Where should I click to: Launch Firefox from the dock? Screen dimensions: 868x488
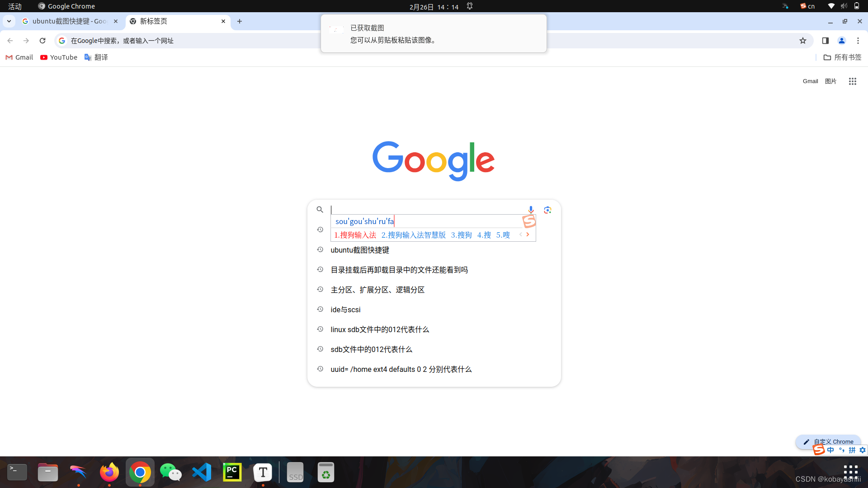point(109,472)
